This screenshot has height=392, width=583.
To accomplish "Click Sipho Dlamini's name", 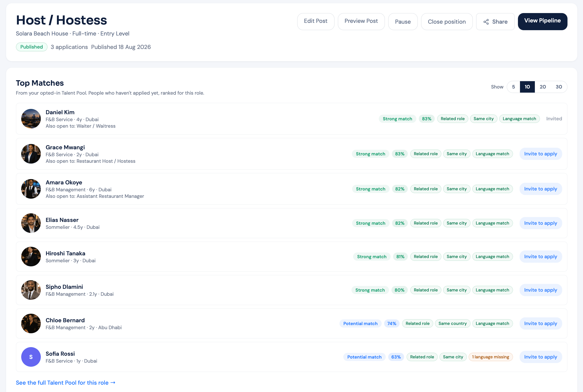I will point(64,287).
